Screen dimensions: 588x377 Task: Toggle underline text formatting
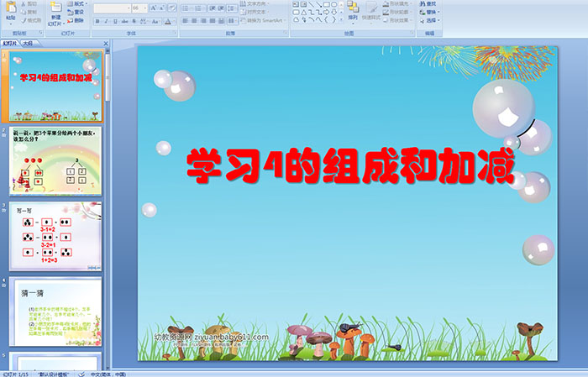113,21
